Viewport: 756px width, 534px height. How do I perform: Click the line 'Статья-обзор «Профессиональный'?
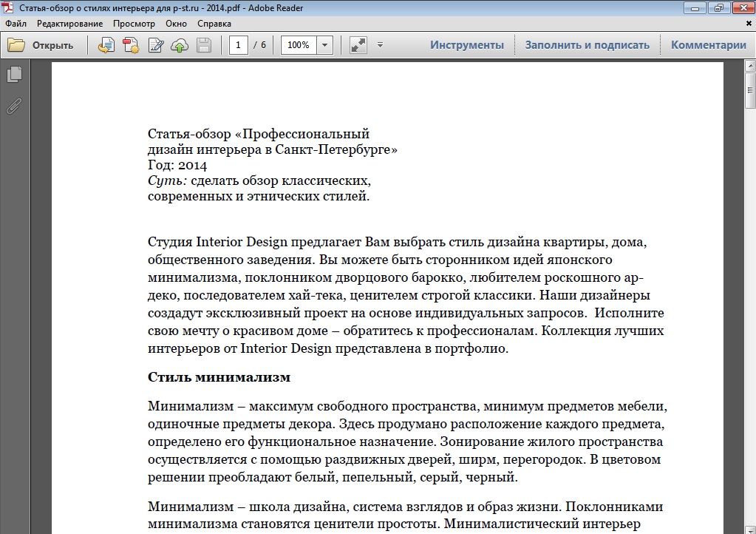click(259, 134)
